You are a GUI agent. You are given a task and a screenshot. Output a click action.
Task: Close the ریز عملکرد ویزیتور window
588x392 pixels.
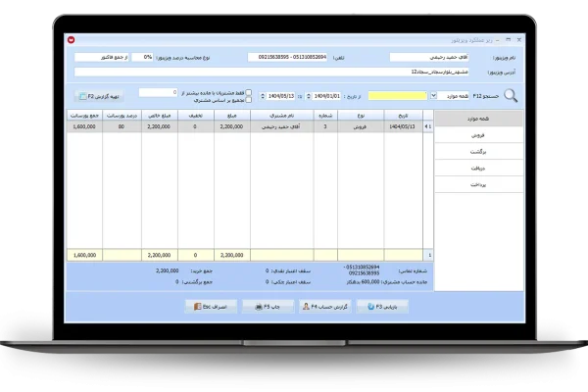(x=519, y=39)
